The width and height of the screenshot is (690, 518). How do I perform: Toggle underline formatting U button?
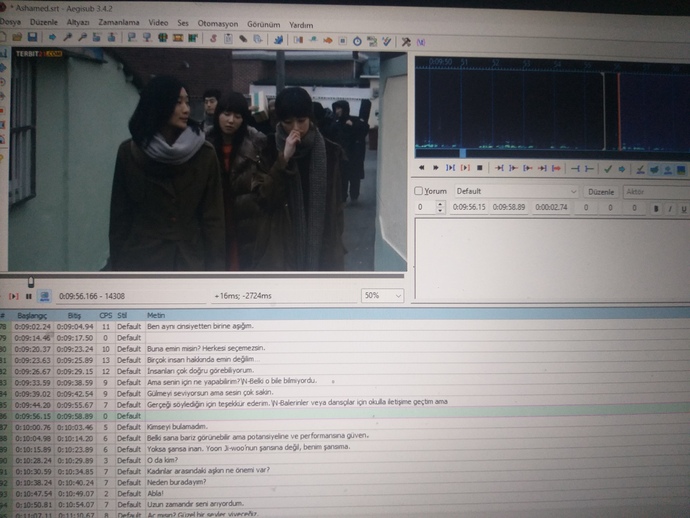coord(683,209)
